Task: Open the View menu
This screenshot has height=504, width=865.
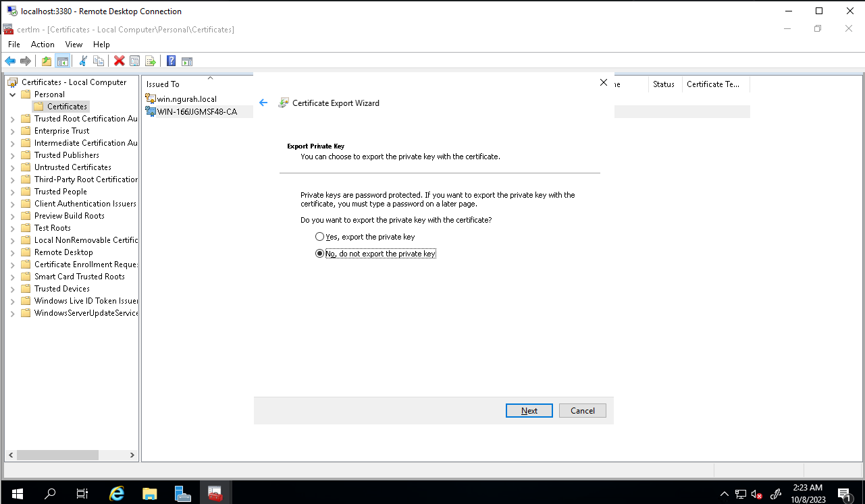Action: (74, 45)
